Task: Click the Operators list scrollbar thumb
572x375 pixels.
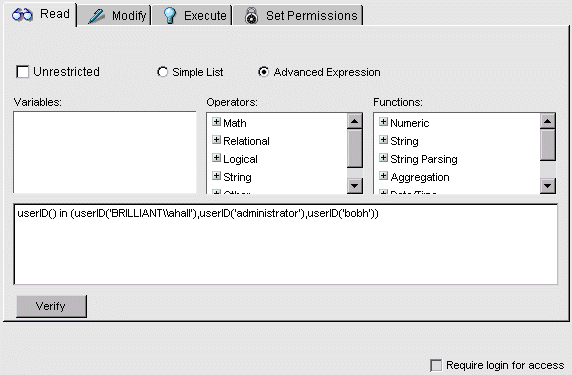Action: (355, 148)
